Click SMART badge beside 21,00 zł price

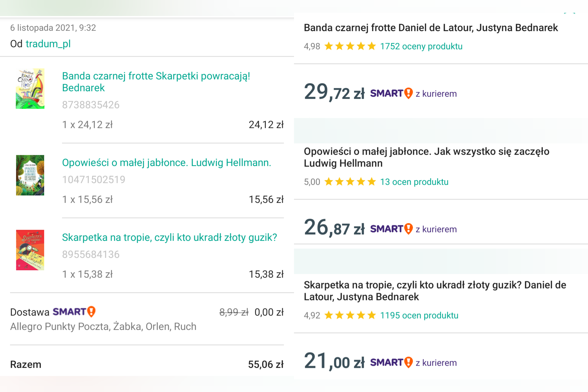(391, 363)
